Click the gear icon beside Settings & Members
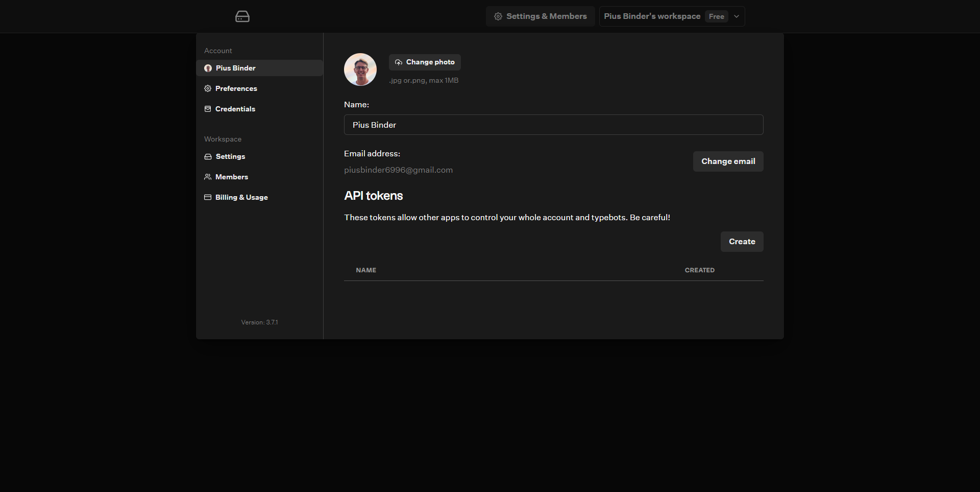Screen dimensions: 980x492 point(498,16)
